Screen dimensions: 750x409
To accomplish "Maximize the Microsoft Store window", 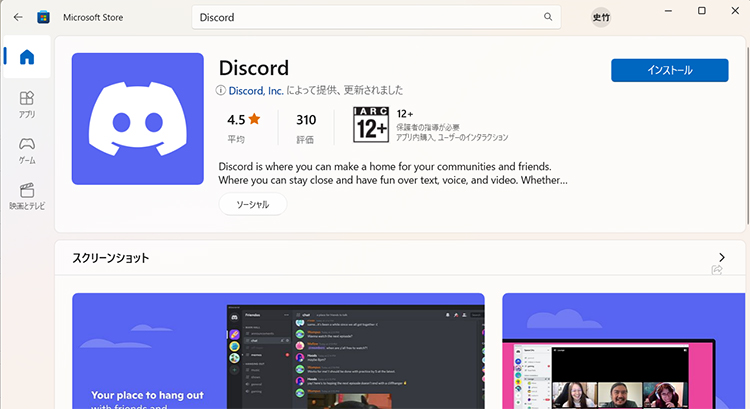I will coord(702,11).
